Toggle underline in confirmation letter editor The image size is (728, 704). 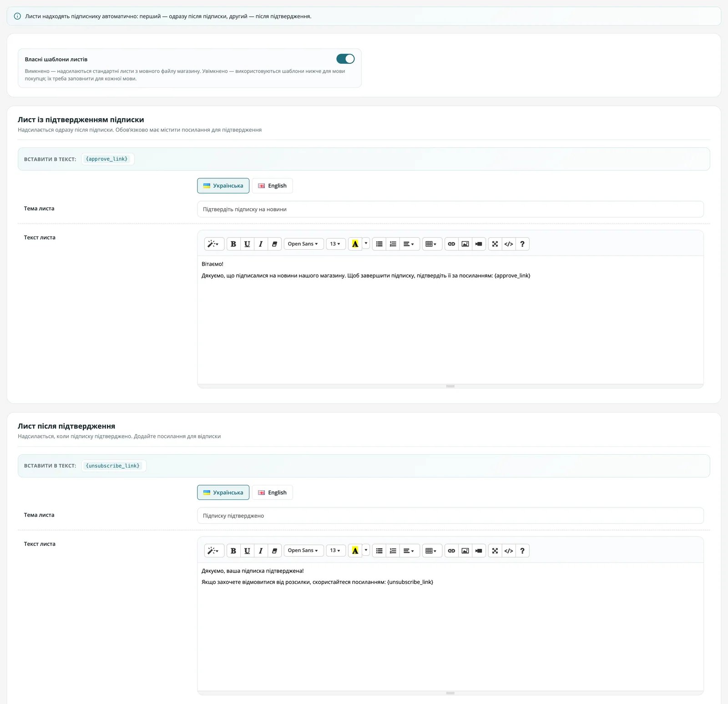[247, 244]
